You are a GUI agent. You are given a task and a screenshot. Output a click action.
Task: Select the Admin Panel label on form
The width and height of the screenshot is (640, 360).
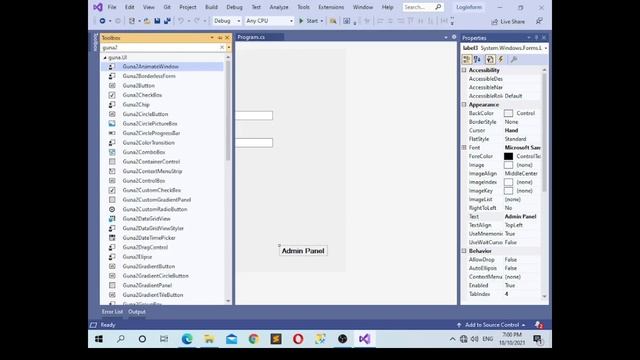pos(303,251)
